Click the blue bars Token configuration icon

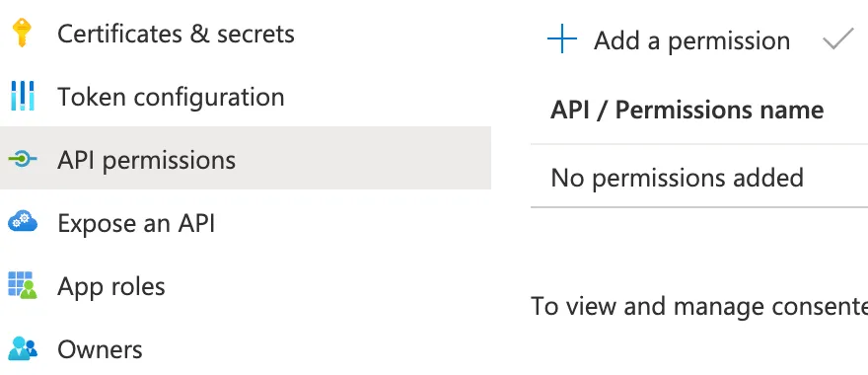click(23, 96)
